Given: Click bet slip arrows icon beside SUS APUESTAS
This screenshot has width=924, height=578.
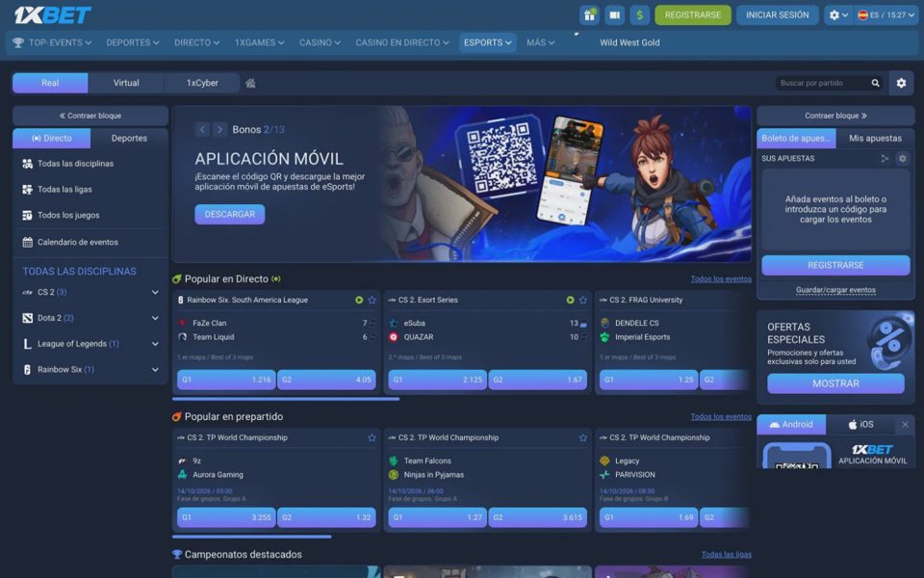Looking at the screenshot, I should [x=885, y=158].
